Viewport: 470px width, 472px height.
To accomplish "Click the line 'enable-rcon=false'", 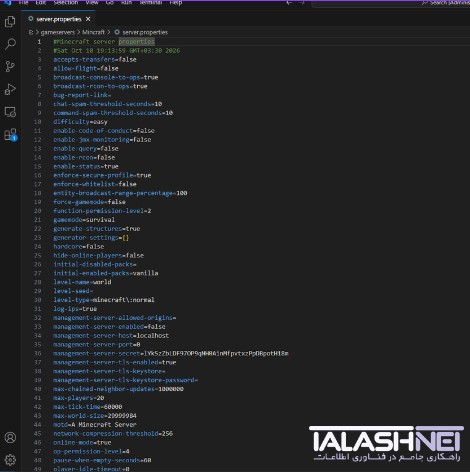I will (84, 157).
